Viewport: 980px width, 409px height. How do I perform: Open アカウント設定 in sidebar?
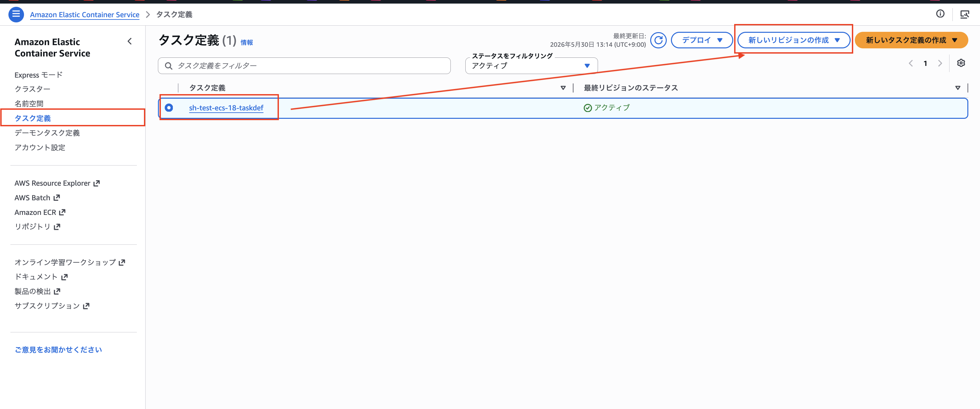click(x=40, y=147)
